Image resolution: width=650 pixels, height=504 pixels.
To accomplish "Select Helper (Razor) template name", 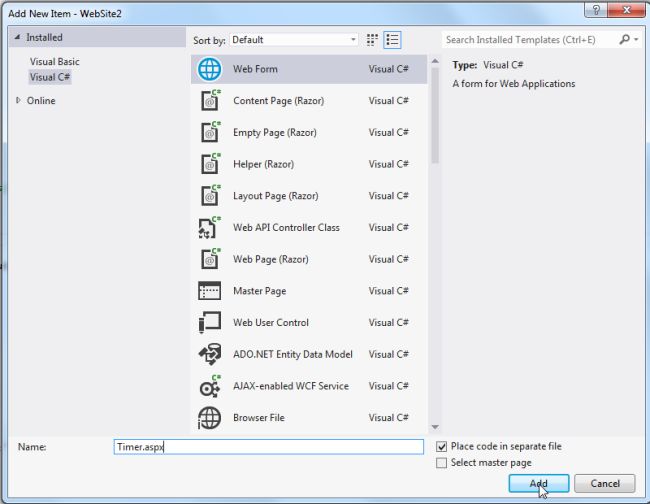I will point(264,164).
